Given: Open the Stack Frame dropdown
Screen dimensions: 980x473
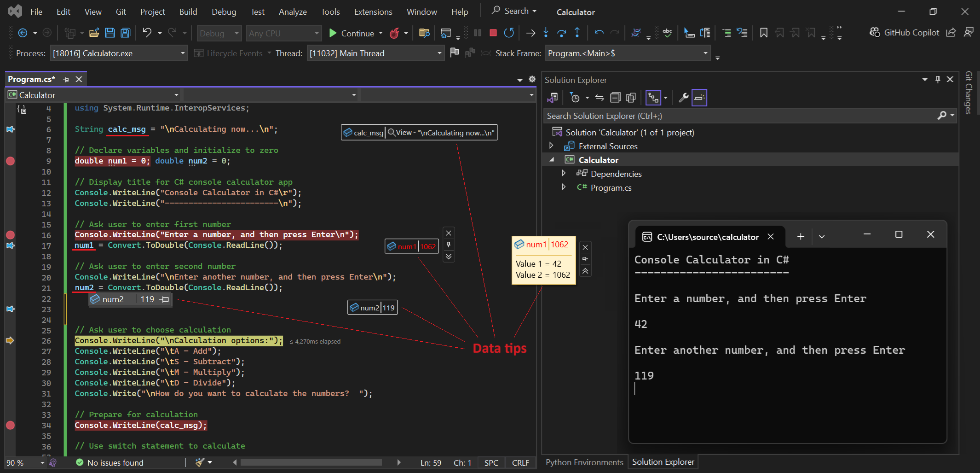Looking at the screenshot, I should 706,53.
